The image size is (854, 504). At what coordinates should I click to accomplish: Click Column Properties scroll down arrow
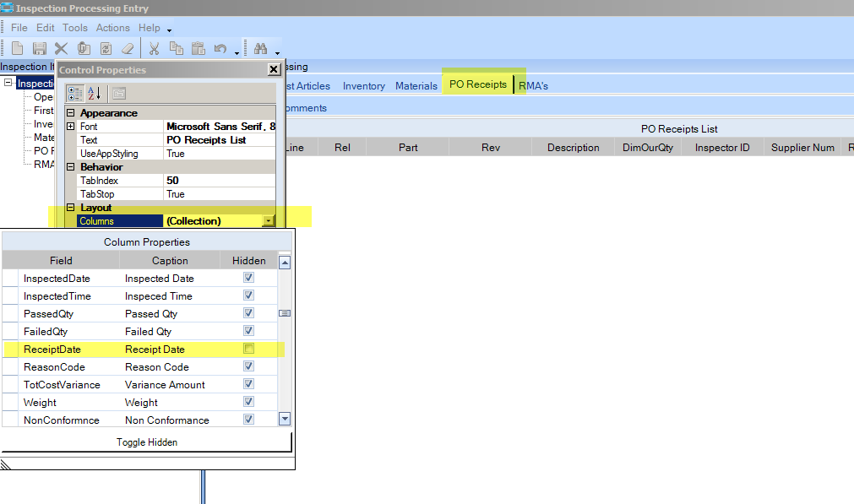pos(285,419)
